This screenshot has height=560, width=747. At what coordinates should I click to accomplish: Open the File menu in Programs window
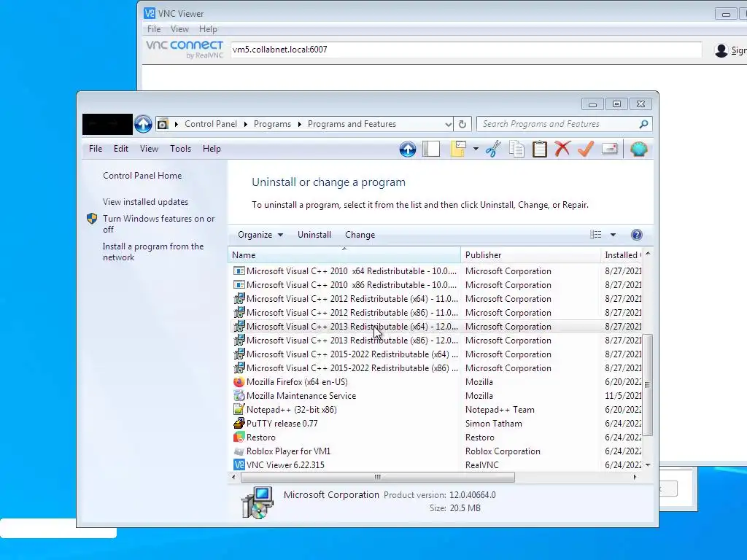(96, 149)
